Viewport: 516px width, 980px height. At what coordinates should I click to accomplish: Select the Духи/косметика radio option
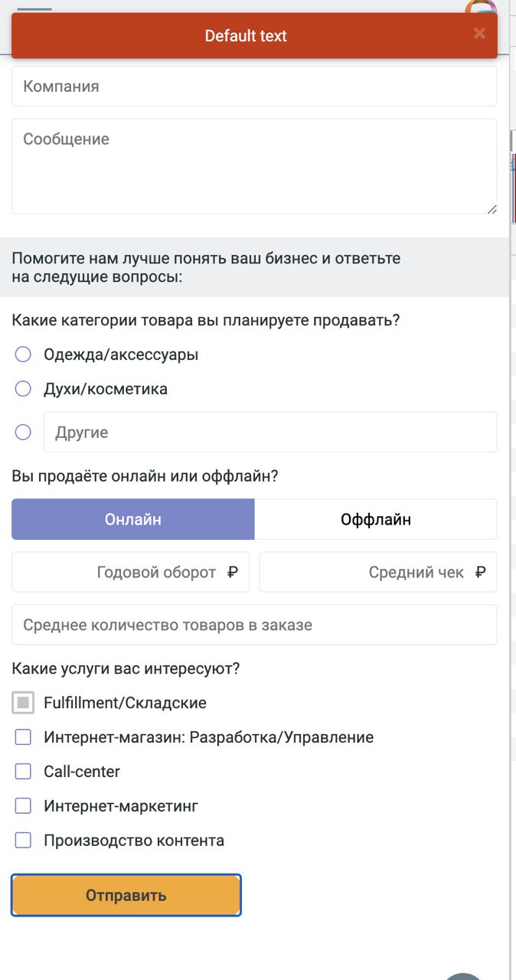(x=23, y=389)
